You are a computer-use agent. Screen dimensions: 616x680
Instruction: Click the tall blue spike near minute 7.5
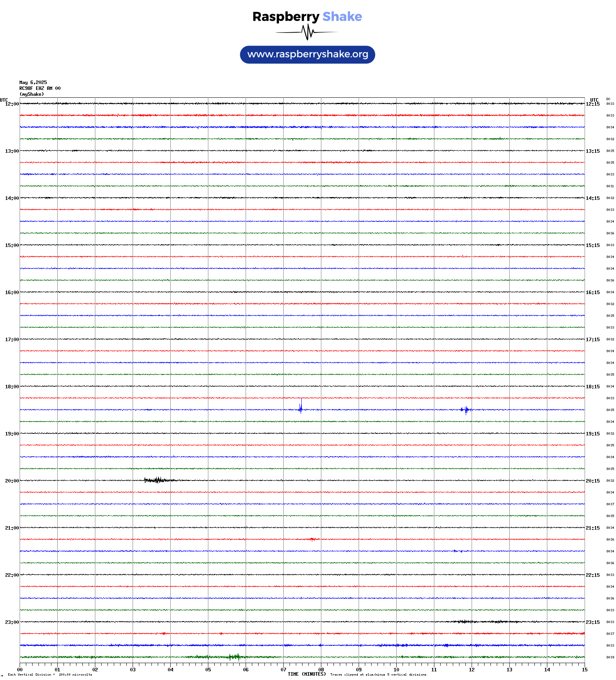(x=301, y=407)
